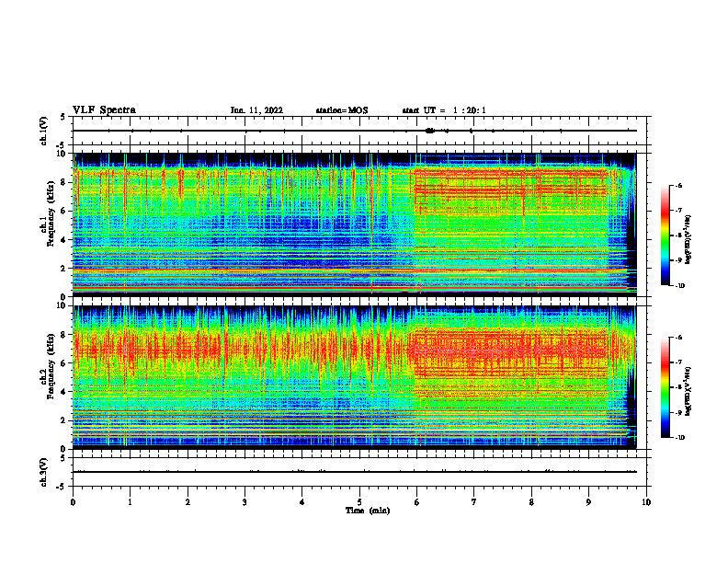Click the time axis tick label "3"
Viewport: 728px width, 563px height.
click(x=245, y=502)
